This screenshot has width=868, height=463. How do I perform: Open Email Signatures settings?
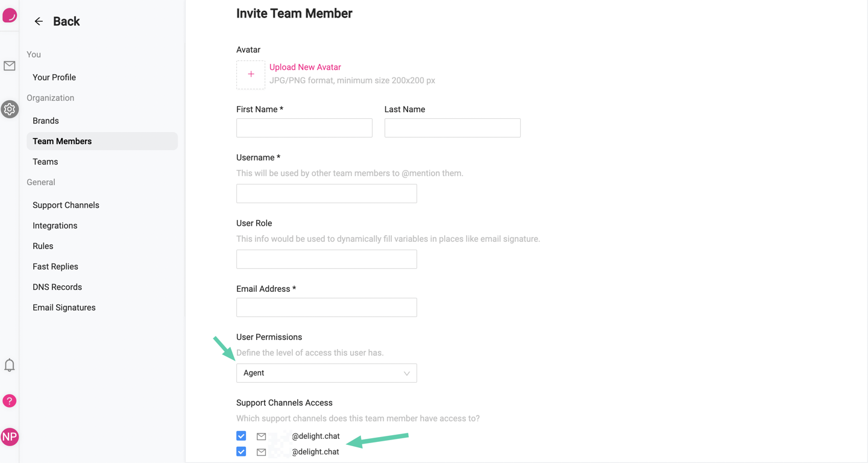pyautogui.click(x=64, y=307)
